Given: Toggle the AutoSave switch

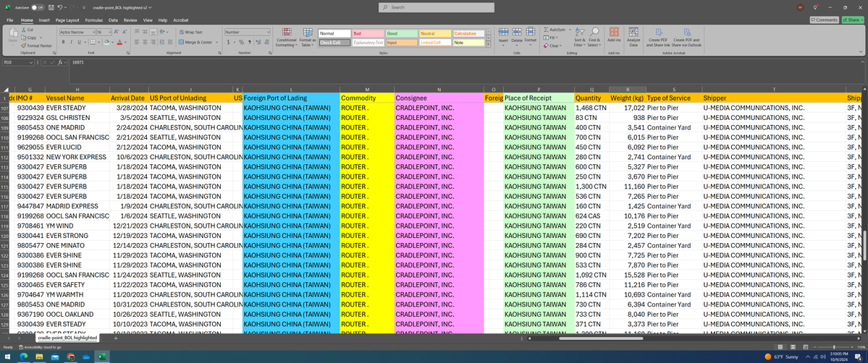Looking at the screenshot, I should point(35,8).
